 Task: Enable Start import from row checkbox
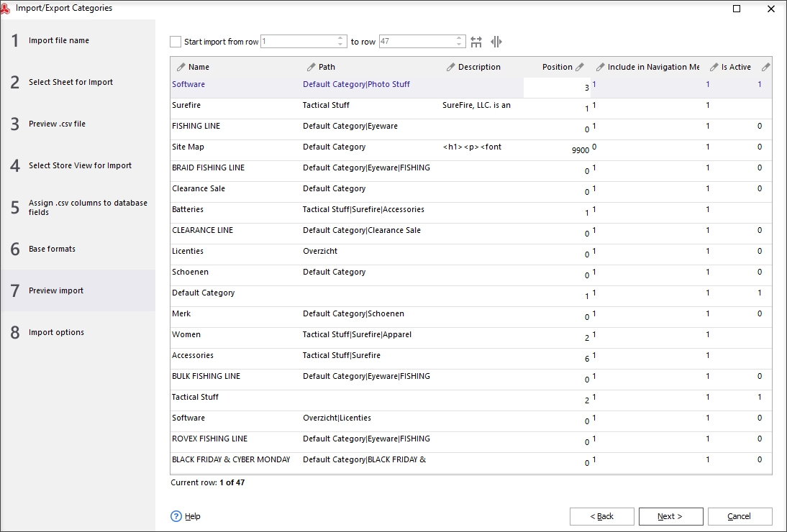coord(175,42)
